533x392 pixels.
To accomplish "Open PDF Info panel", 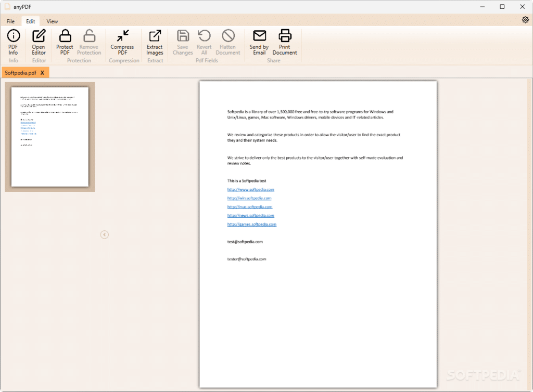I will 13,42.
